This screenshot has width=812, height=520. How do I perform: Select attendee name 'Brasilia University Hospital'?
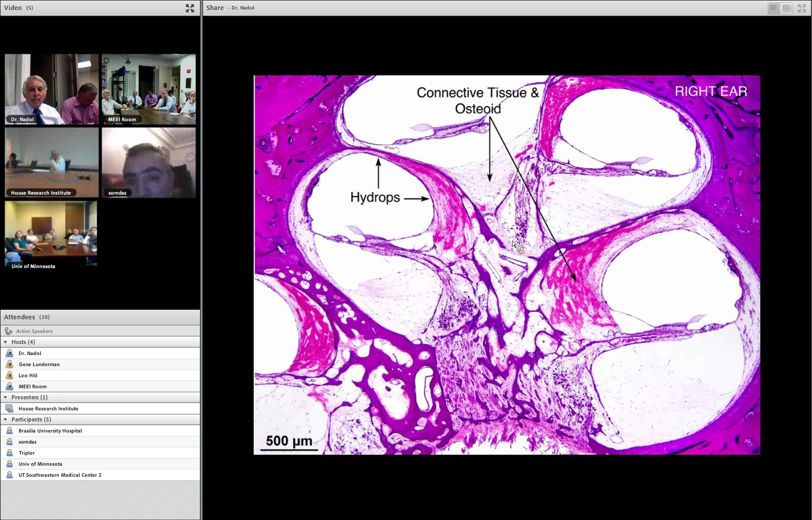point(50,431)
